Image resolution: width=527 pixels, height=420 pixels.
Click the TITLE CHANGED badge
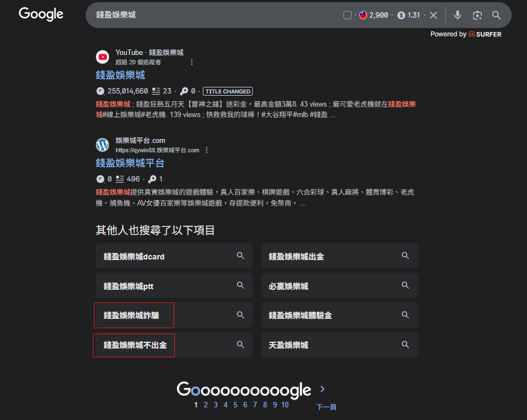click(228, 91)
